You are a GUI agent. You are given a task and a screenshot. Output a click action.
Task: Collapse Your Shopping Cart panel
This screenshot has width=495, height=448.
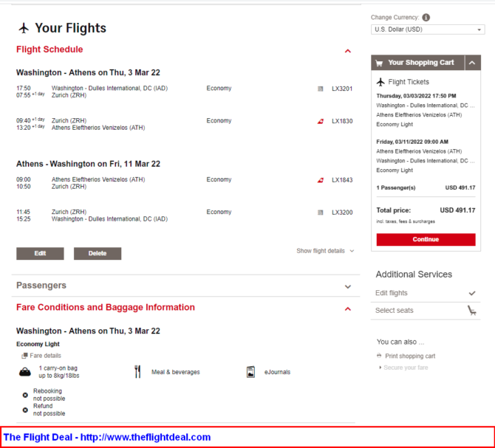pos(473,63)
